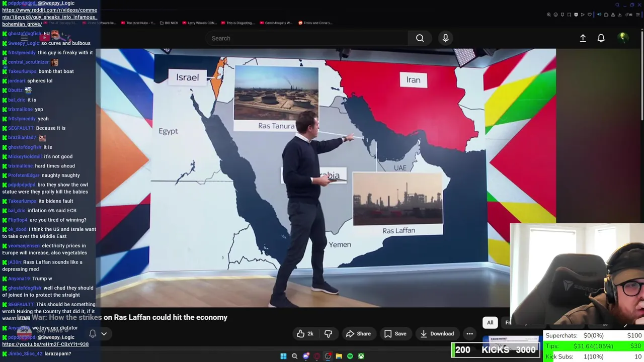Open Spotify from the taskbar
644x362 pixels.
point(350,356)
